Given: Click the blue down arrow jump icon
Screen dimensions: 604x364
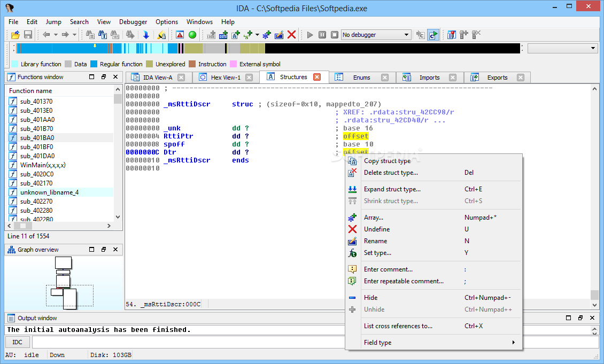Looking at the screenshot, I should click(x=146, y=35).
